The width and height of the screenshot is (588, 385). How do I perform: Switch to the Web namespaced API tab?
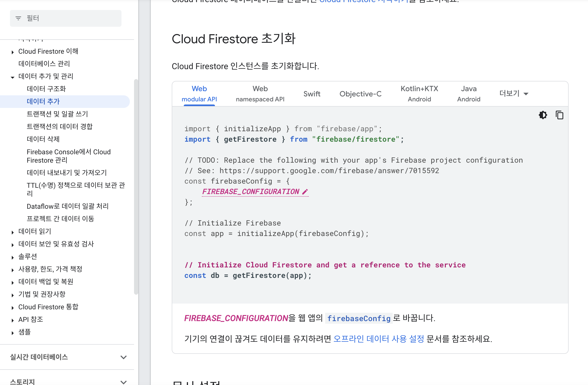click(260, 94)
